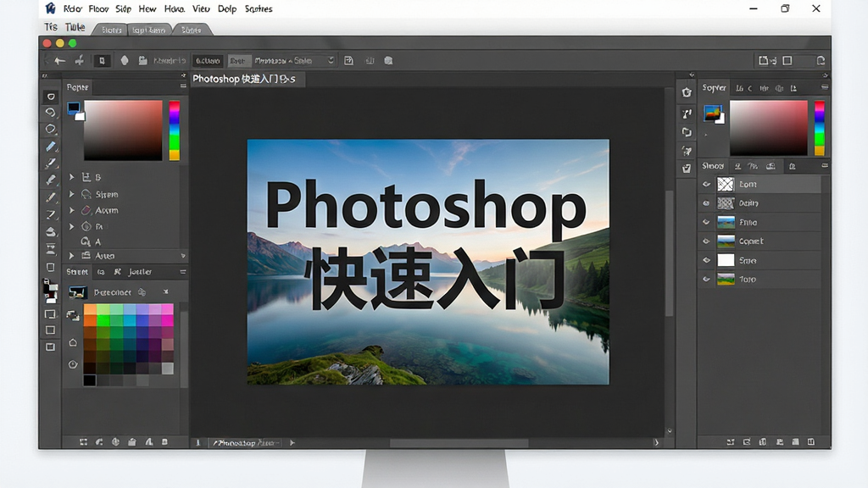Click the horizontal scrollbar under canvas

459,442
